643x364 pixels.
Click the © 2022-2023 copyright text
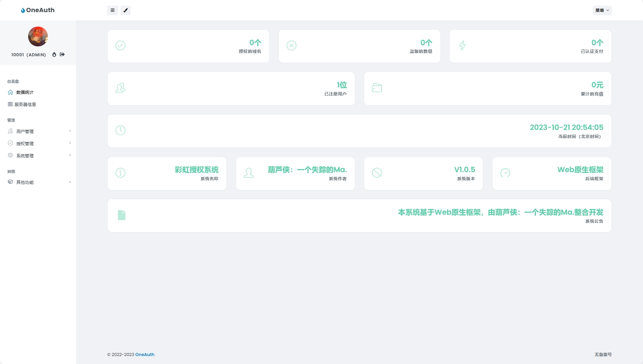click(120, 355)
